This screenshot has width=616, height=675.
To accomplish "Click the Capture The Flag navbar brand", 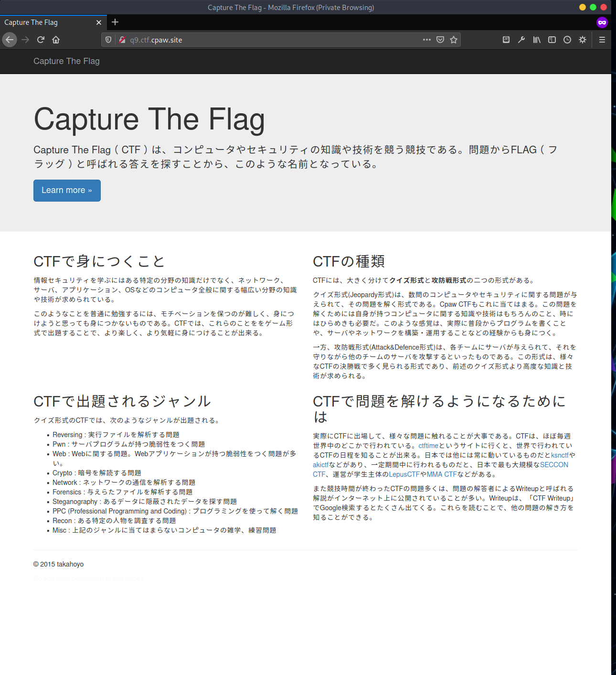I will pos(66,61).
